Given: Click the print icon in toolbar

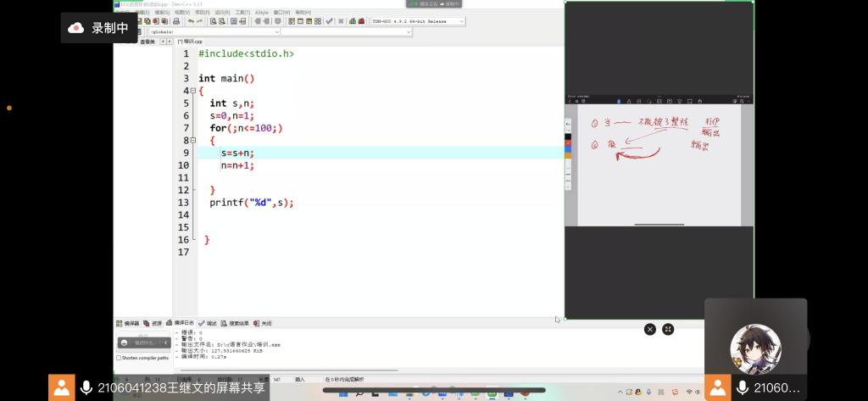Looking at the screenshot, I should 176,21.
